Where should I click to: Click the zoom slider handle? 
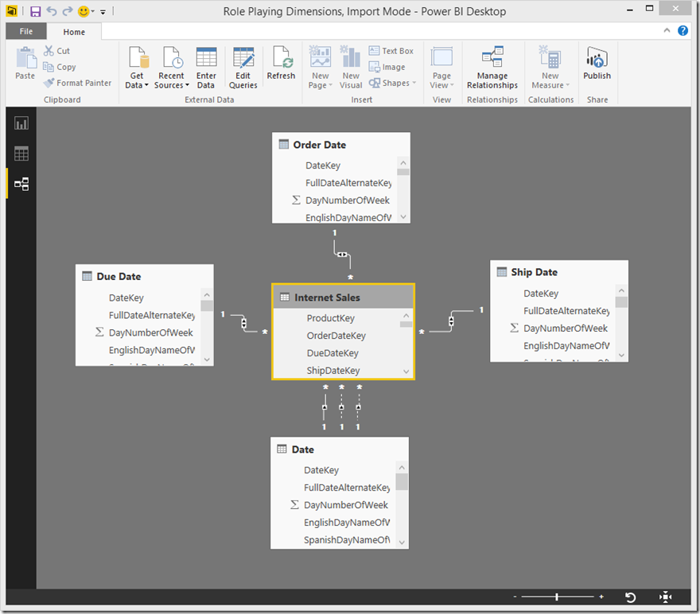(557, 597)
